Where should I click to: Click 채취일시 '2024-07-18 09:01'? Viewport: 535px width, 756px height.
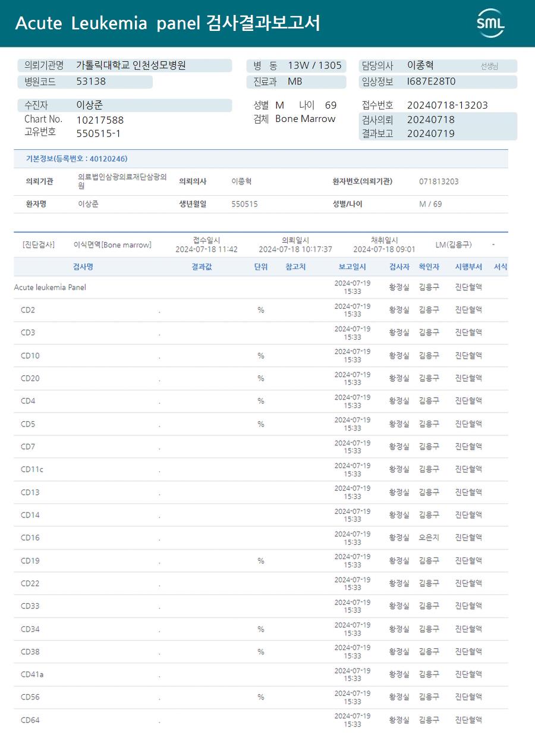pos(384,249)
